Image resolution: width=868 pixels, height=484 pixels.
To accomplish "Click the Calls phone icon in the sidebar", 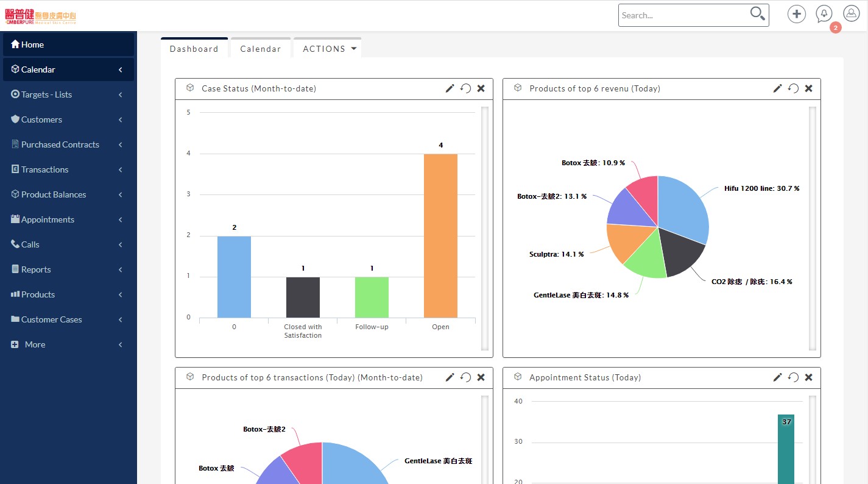I will pos(15,244).
